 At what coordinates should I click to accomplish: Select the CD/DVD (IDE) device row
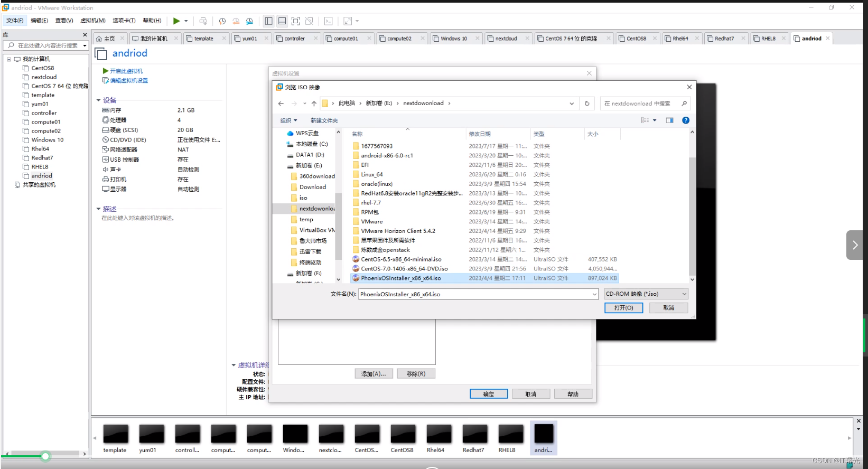(x=161, y=140)
